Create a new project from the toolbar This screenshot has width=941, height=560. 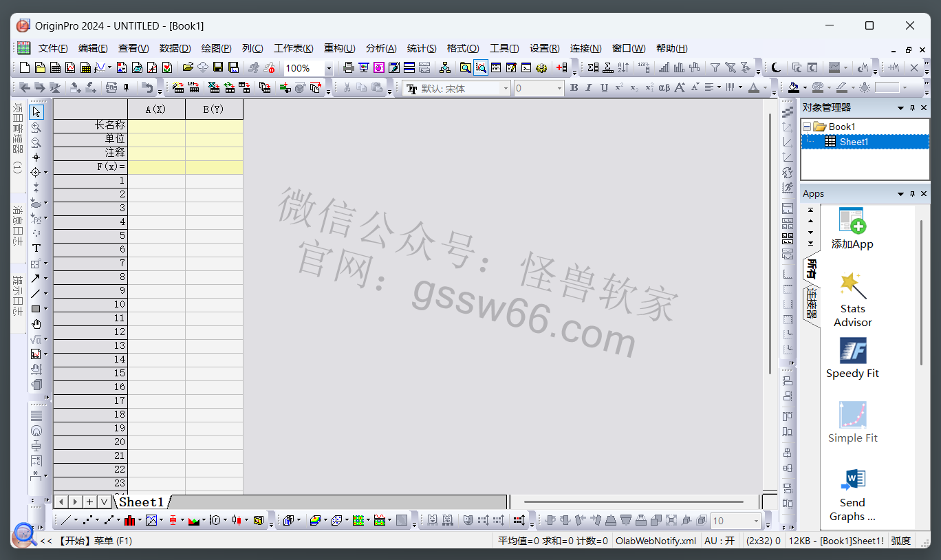pyautogui.click(x=25, y=67)
